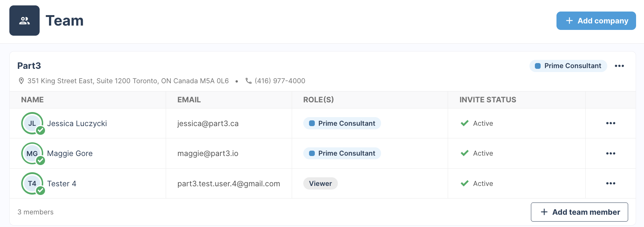Viewport: 644px width, 227px height.
Task: Open Part3 company options ellipsis menu
Action: (x=619, y=66)
